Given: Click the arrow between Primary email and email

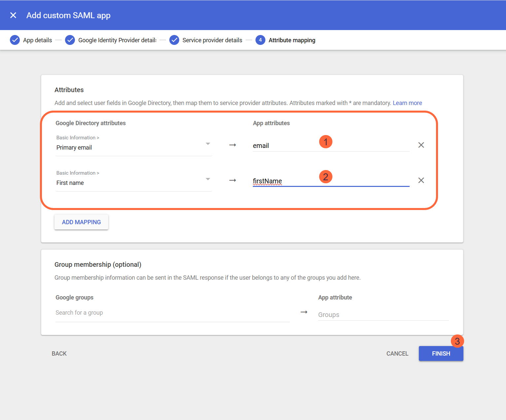Looking at the screenshot, I should tap(233, 145).
